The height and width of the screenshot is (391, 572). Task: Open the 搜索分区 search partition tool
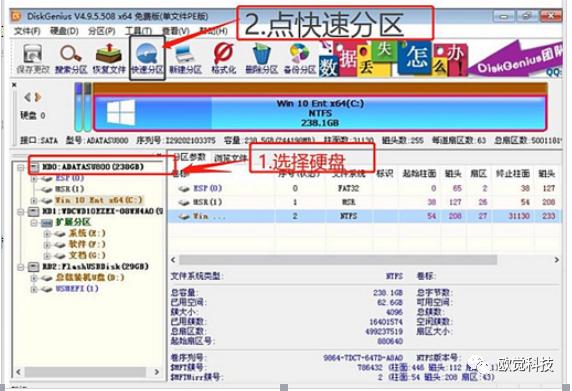coord(71,58)
